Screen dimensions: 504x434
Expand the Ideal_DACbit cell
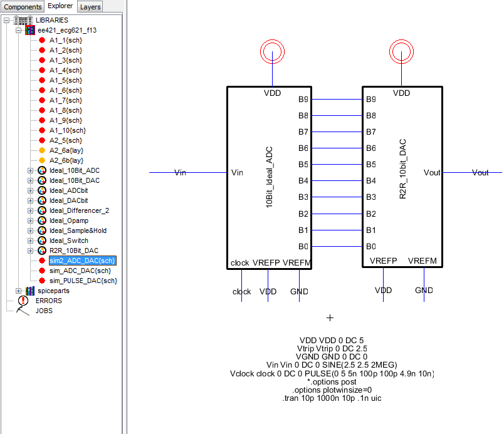30,200
